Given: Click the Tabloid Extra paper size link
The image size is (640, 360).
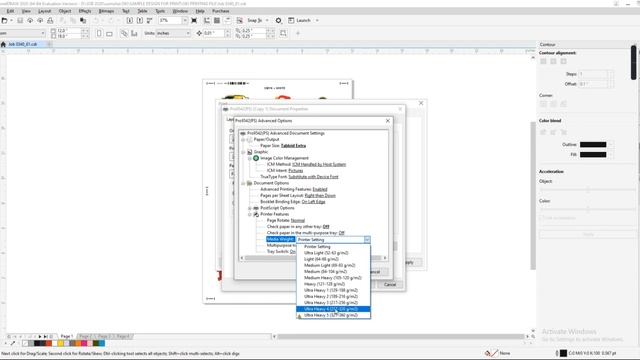Looking at the screenshot, I should [293, 146].
